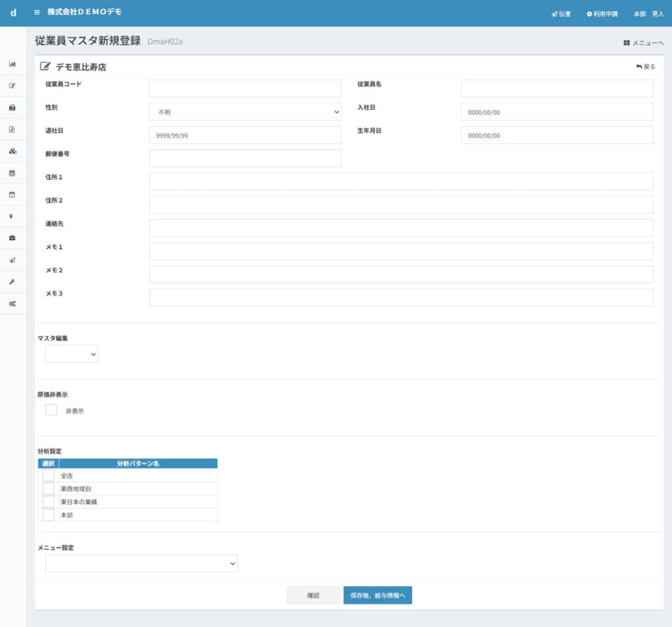Click the 保存後、給与情報へ button

[x=377, y=596]
